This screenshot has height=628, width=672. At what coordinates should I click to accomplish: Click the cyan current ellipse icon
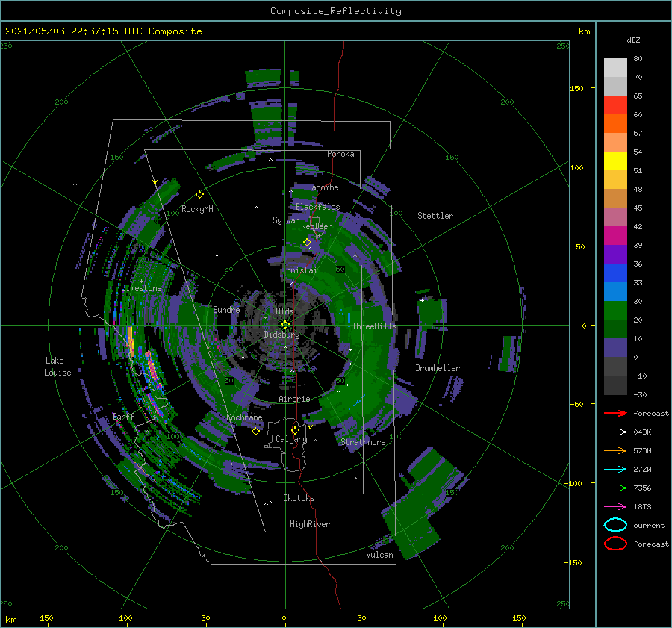(x=615, y=525)
